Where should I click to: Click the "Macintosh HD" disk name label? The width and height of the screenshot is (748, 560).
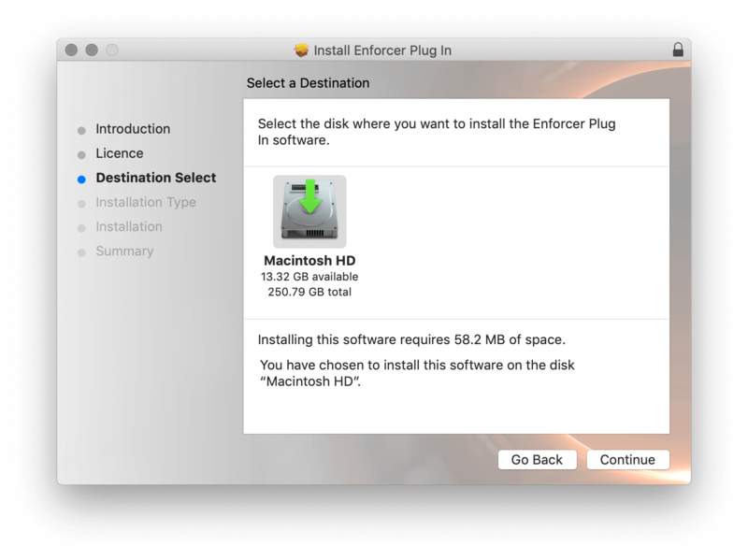(309, 260)
